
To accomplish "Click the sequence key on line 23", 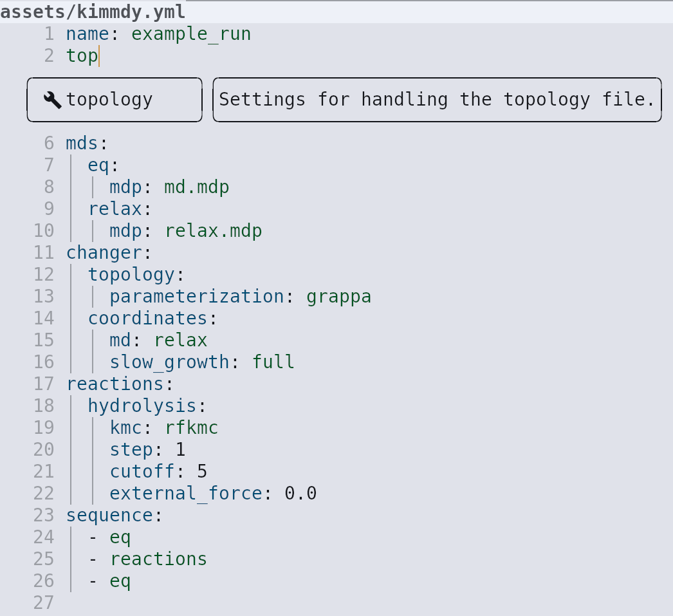I will click(109, 516).
